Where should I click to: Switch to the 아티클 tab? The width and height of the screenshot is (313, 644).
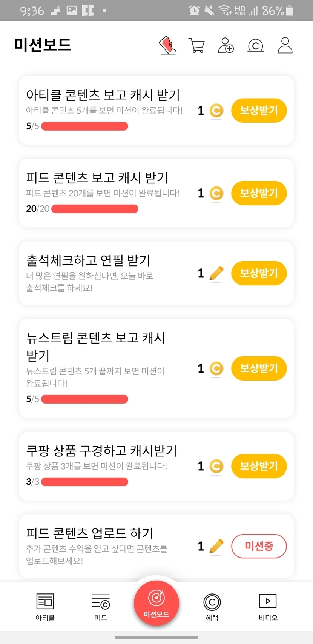point(45,607)
